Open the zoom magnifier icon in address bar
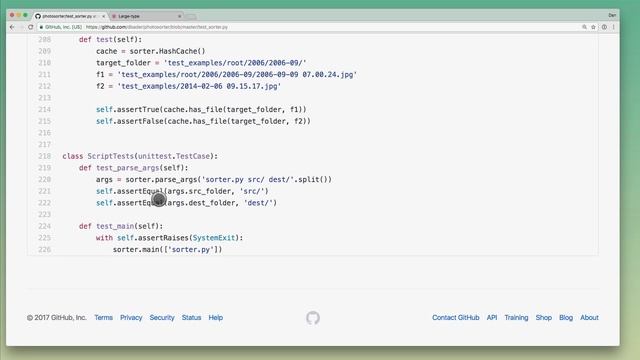 [584, 27]
